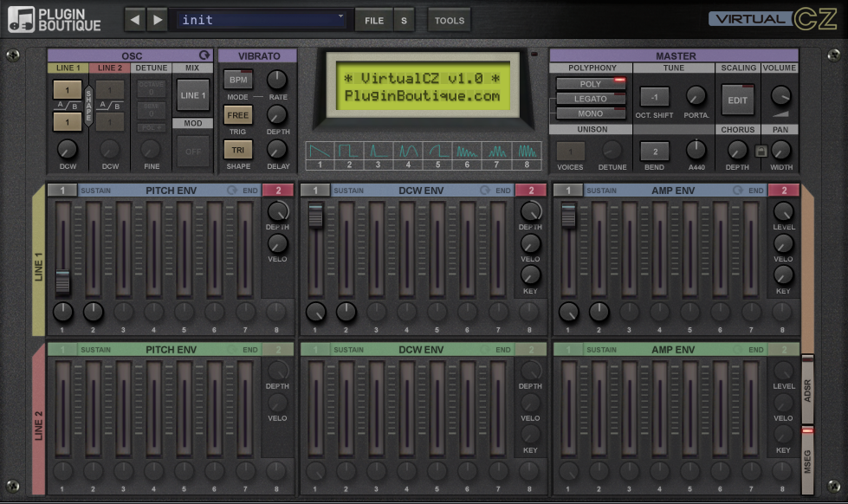Click the scaling EDIT button
848x504 pixels.
737,100
